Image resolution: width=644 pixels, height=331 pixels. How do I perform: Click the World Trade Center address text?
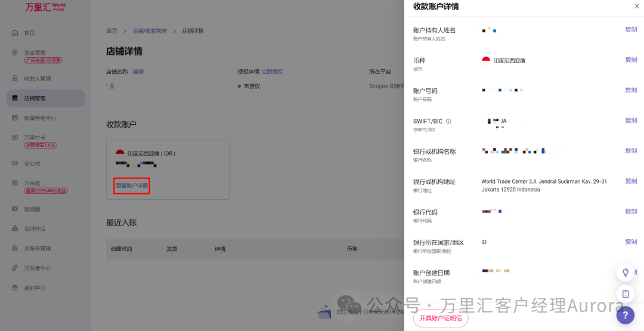(544, 185)
